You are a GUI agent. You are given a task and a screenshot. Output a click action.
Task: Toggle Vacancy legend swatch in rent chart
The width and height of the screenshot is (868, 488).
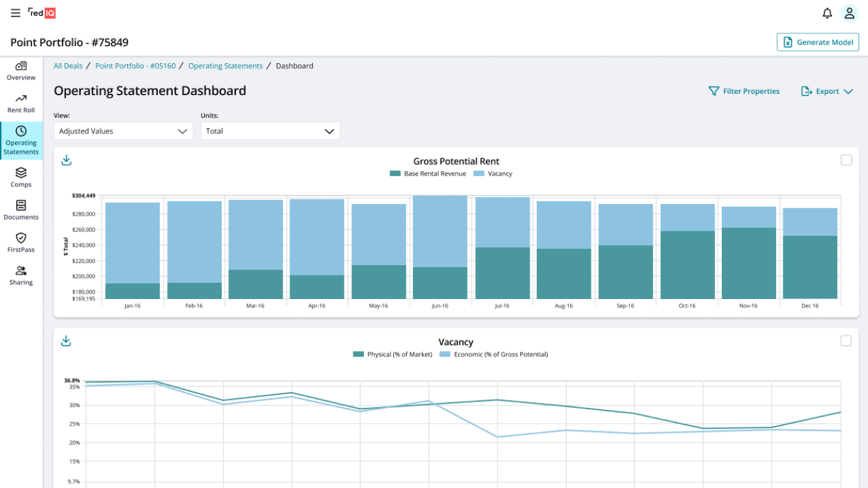pyautogui.click(x=479, y=174)
